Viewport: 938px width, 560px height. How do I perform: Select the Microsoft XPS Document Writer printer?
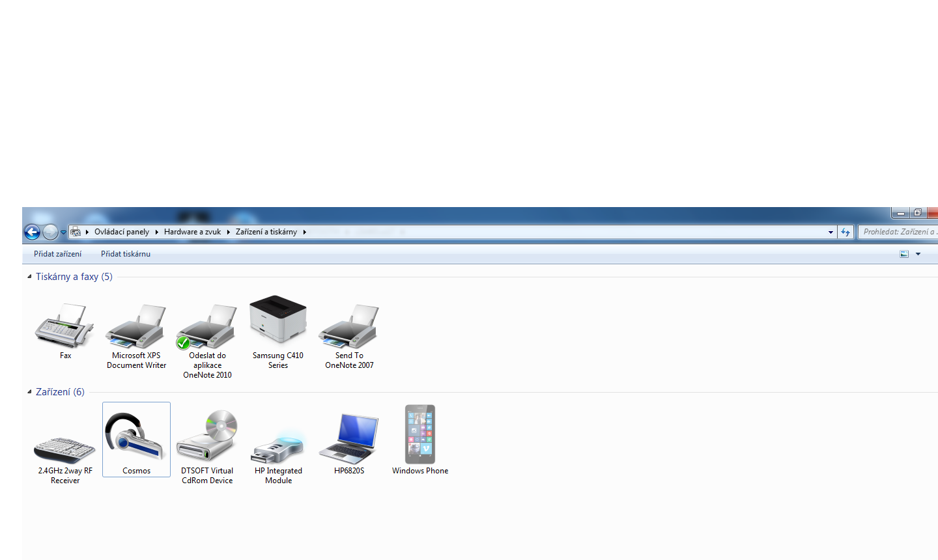click(x=136, y=327)
